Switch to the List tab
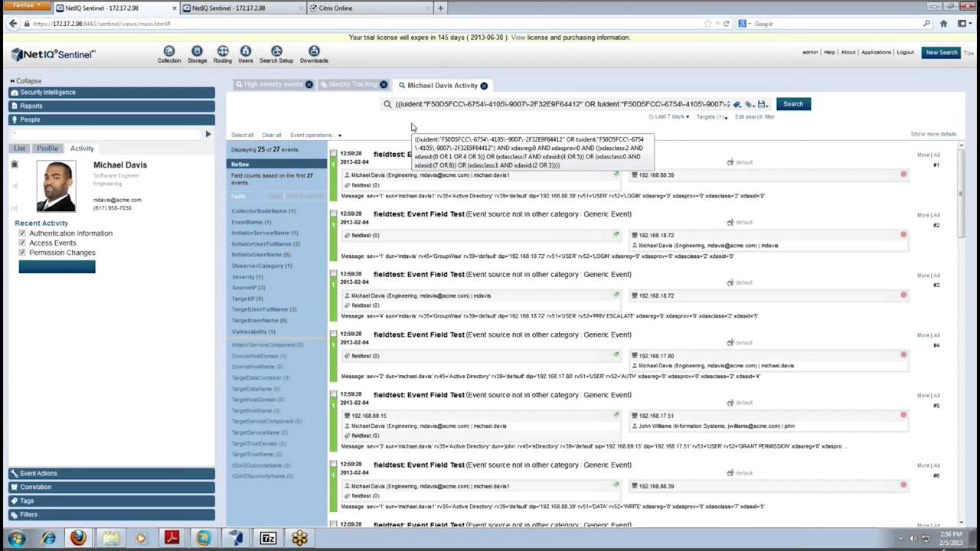 pyautogui.click(x=19, y=148)
